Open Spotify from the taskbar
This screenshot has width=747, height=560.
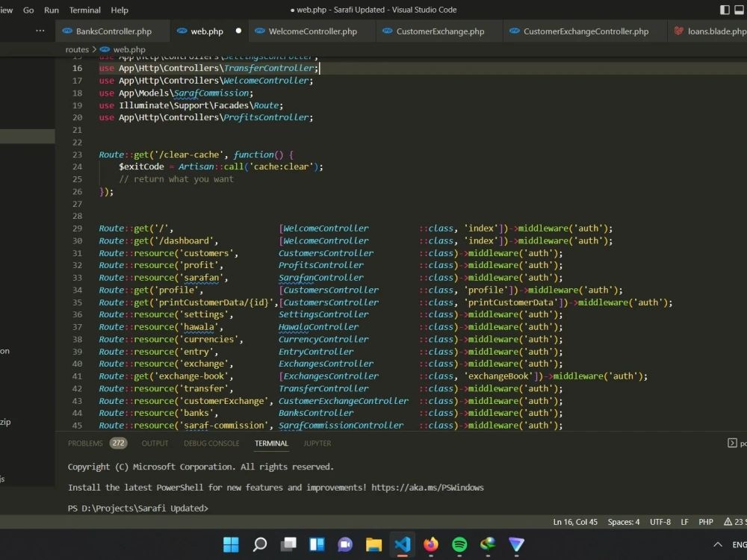[459, 544]
